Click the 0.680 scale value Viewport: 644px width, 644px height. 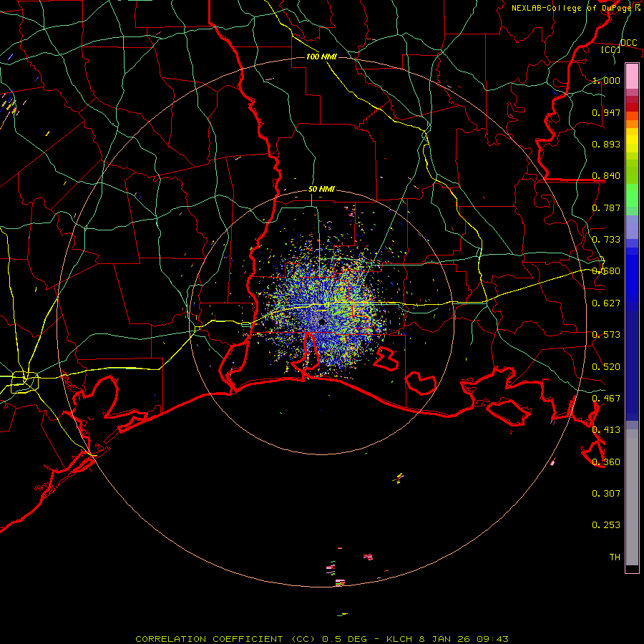point(606,271)
